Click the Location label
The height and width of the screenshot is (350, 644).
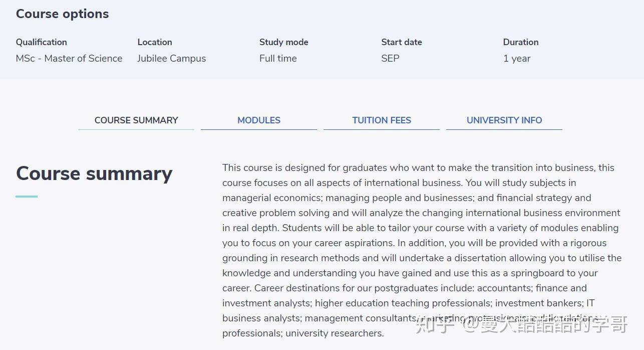tap(155, 42)
